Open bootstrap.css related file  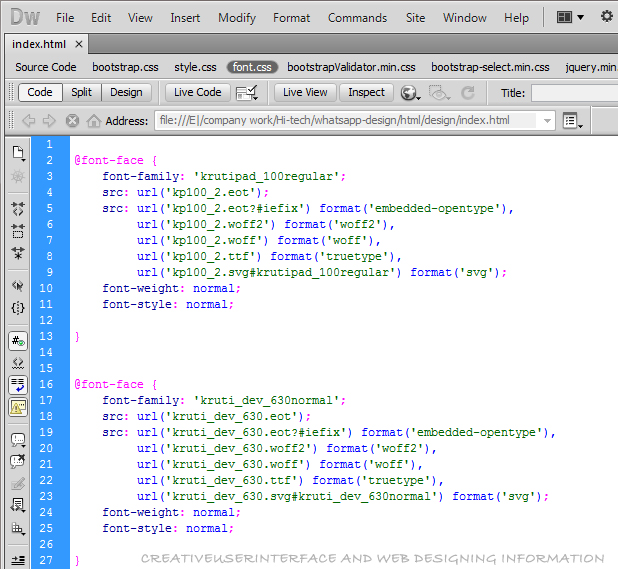pyautogui.click(x=125, y=67)
